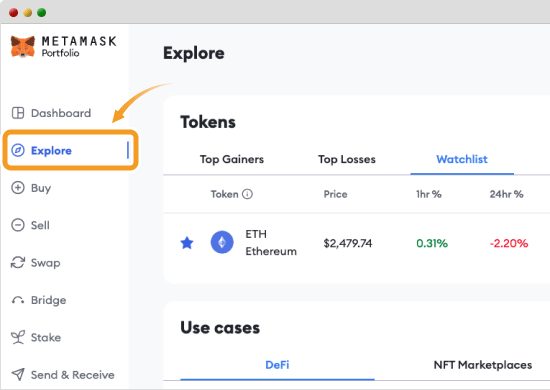Click the Buy plus-circle icon
This screenshot has width=550, height=390.
pos(18,188)
